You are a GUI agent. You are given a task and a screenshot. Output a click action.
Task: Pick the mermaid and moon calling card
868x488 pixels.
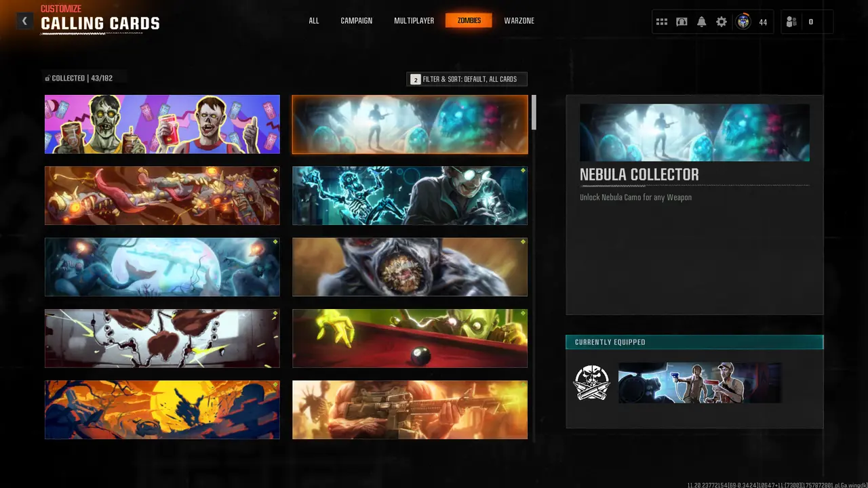click(162, 267)
